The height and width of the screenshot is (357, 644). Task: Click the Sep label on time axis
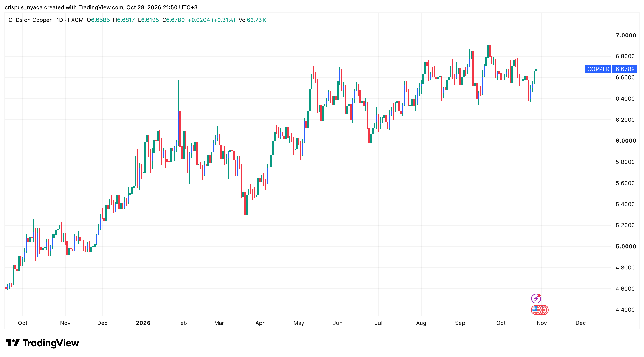460,323
